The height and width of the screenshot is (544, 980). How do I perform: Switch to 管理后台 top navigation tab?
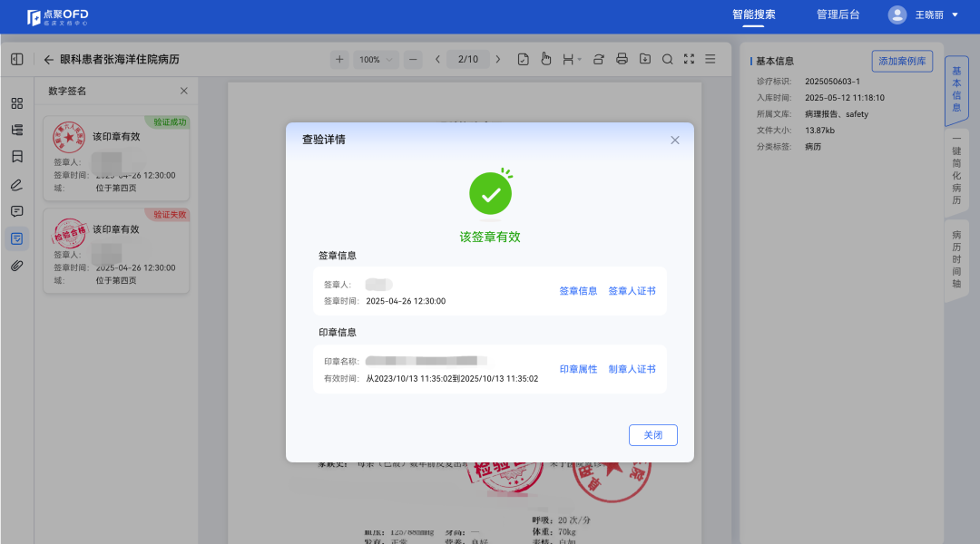coord(838,15)
